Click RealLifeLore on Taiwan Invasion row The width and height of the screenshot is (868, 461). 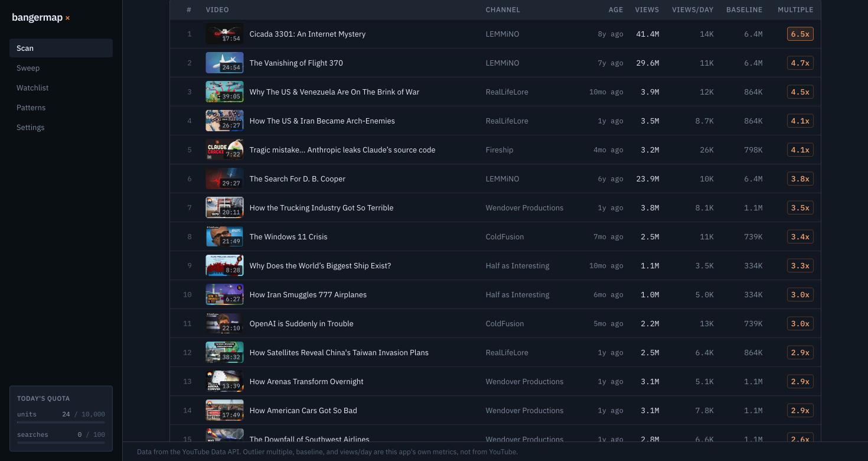pos(507,352)
